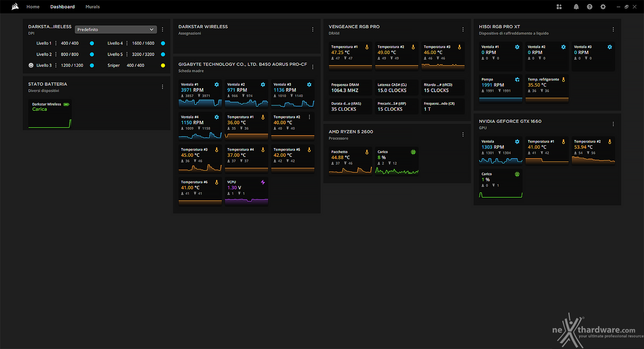The image size is (644, 349).
Task: Click the Temp. refrigerante thermometer icon
Action: [563, 80]
